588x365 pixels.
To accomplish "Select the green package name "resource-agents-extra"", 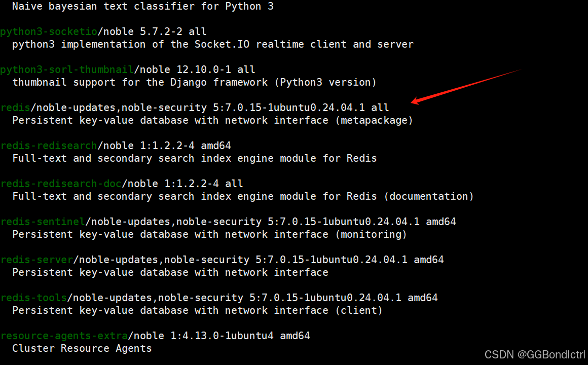I will [64, 336].
